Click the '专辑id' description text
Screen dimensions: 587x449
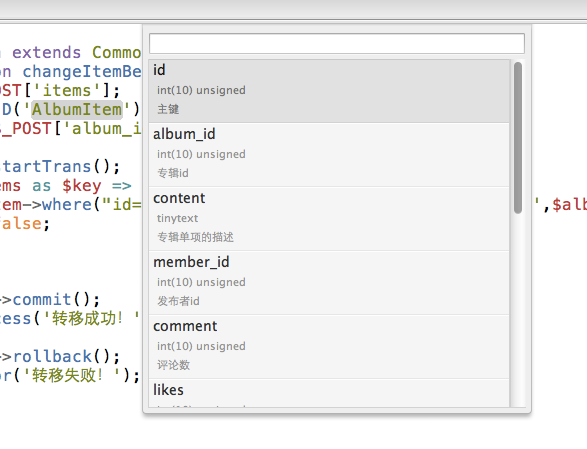(x=173, y=173)
